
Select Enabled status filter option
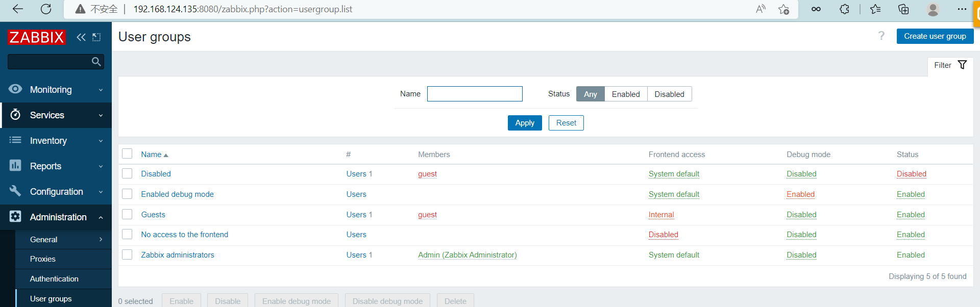click(x=626, y=94)
